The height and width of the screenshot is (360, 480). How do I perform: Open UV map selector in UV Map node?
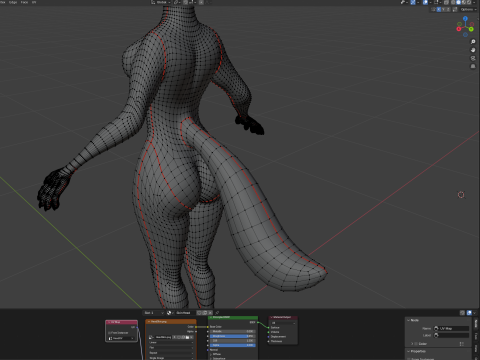point(121,338)
